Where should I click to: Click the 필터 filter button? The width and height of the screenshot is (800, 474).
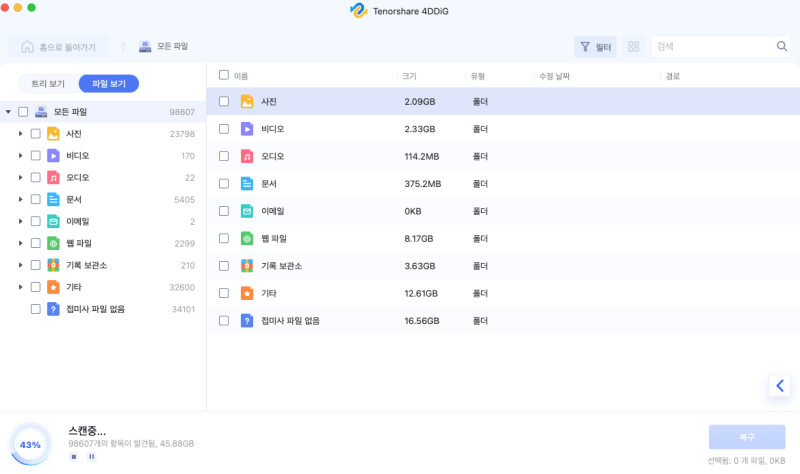coord(595,47)
